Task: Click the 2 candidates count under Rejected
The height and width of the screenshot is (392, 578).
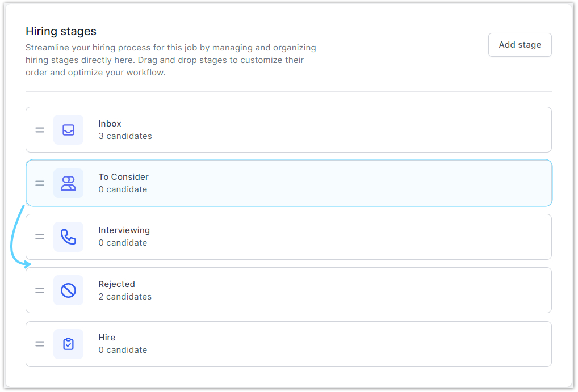Action: tap(125, 297)
